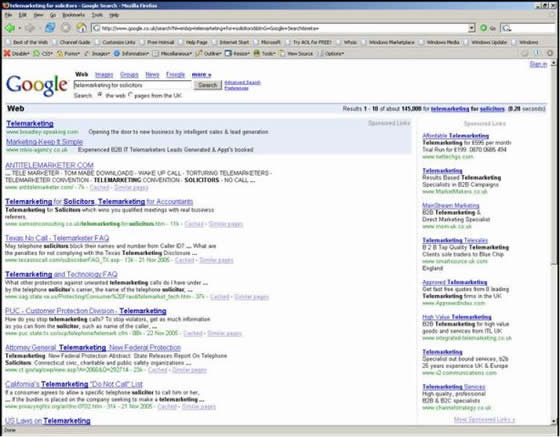Open the address bar URL history dropdown

[x=472, y=28]
